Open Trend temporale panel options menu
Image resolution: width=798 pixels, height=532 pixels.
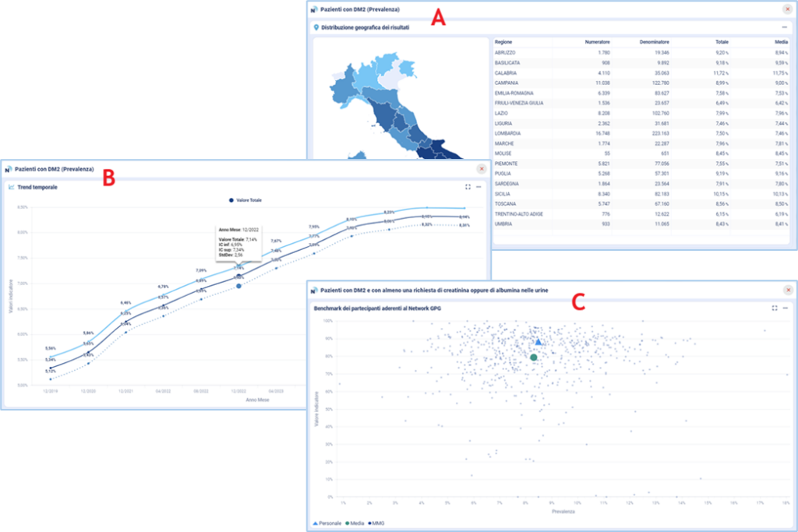[x=478, y=187]
